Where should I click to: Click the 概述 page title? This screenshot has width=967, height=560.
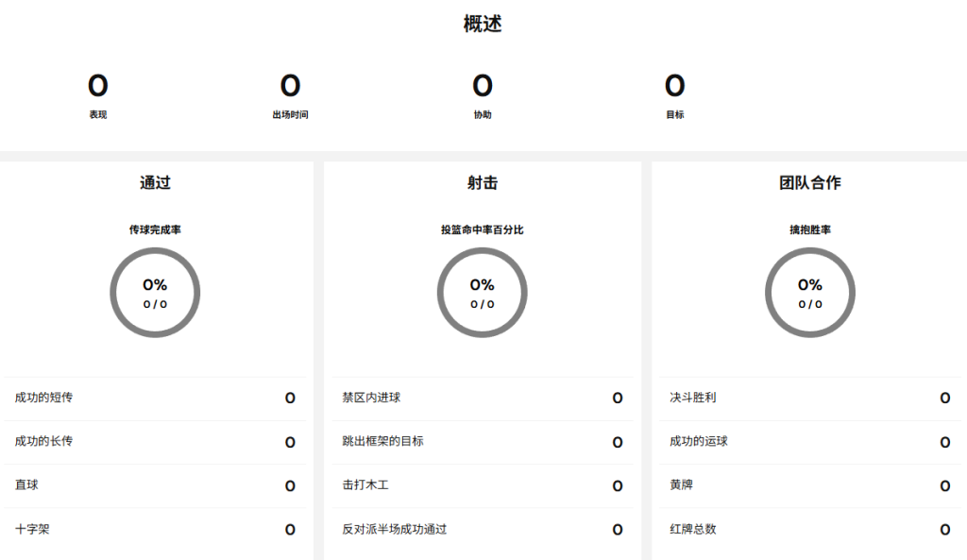483,23
